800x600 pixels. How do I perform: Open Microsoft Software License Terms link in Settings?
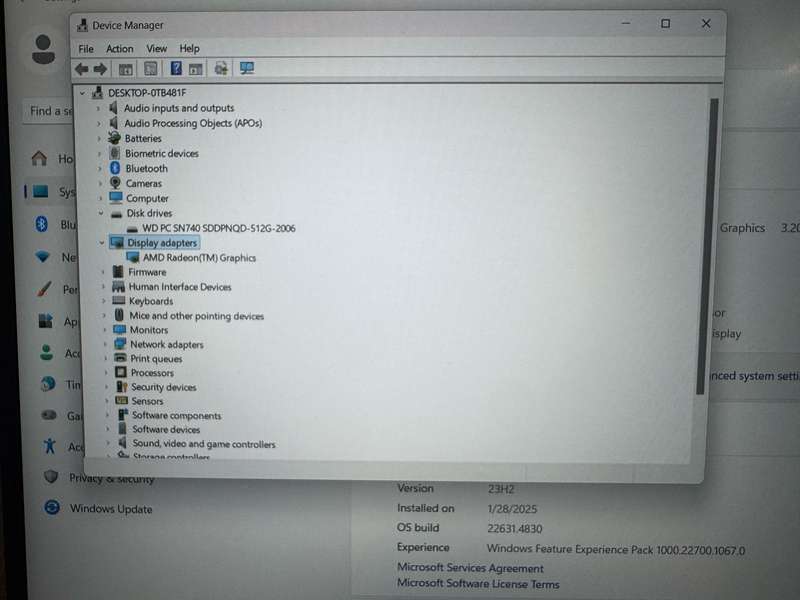pos(478,584)
